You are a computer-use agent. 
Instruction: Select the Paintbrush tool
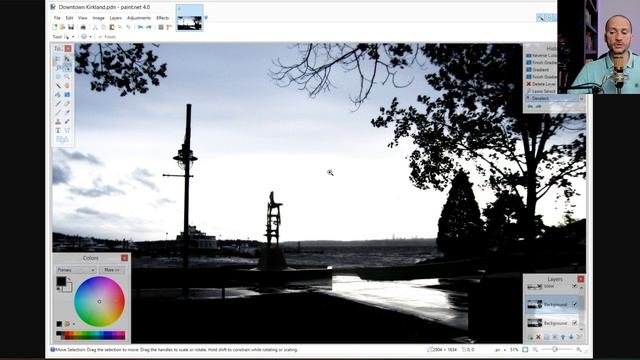[58, 104]
